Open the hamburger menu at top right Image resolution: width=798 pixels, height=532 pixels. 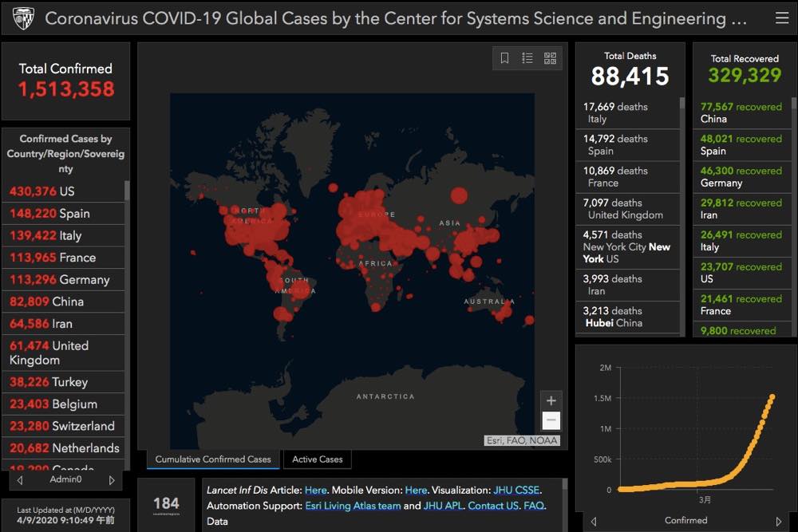click(782, 18)
